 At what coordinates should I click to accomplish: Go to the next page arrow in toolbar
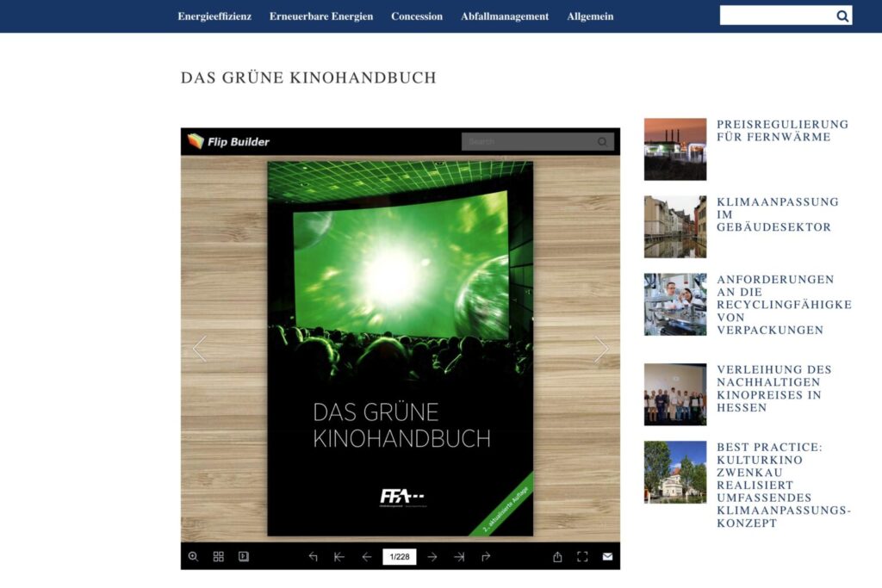point(432,557)
